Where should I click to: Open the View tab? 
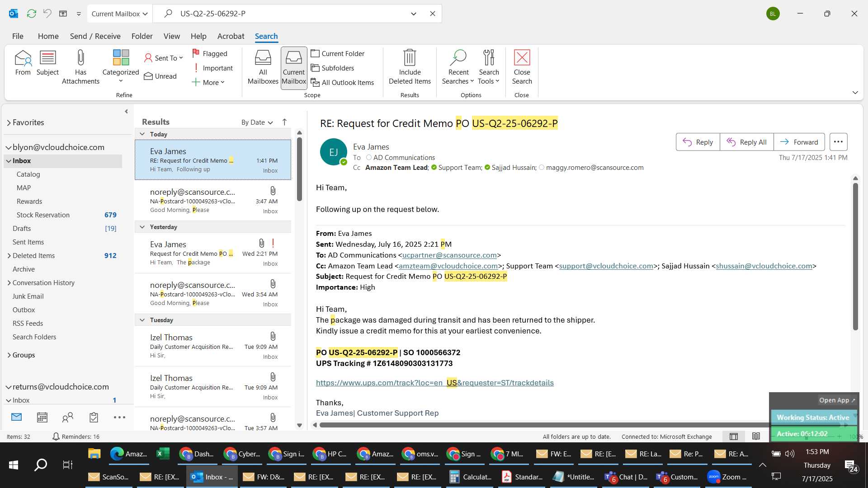pos(171,36)
